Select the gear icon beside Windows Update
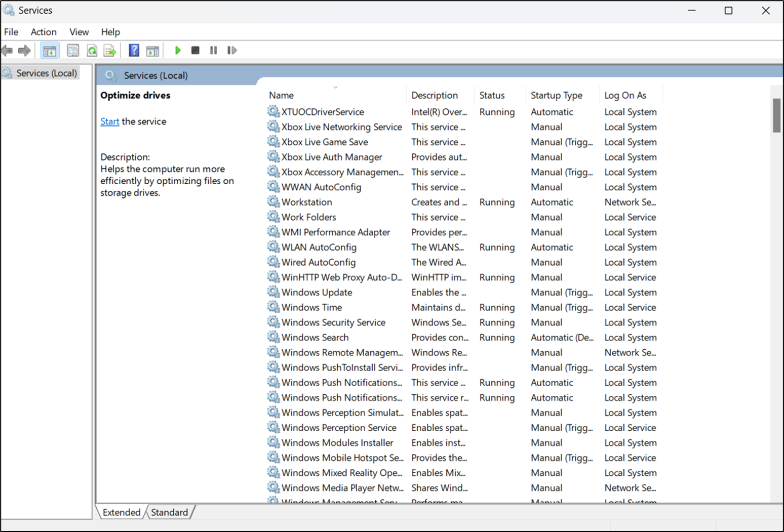Viewport: 784px width, 532px height. click(x=273, y=292)
